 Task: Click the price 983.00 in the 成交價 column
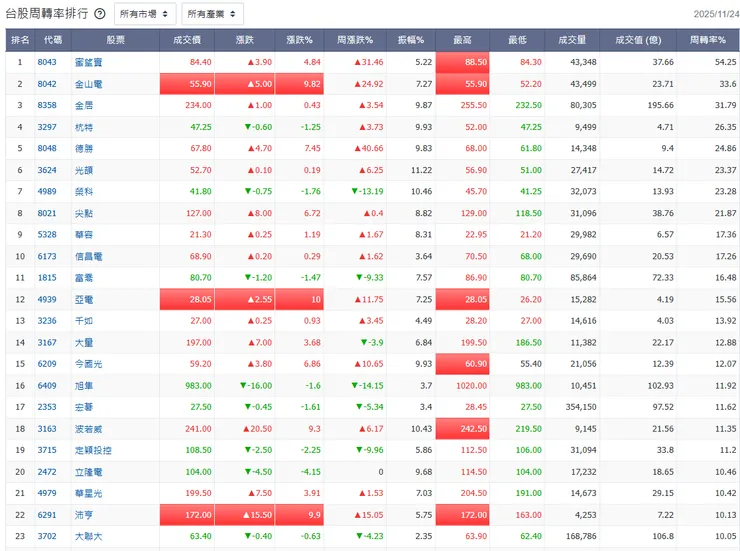click(x=198, y=385)
